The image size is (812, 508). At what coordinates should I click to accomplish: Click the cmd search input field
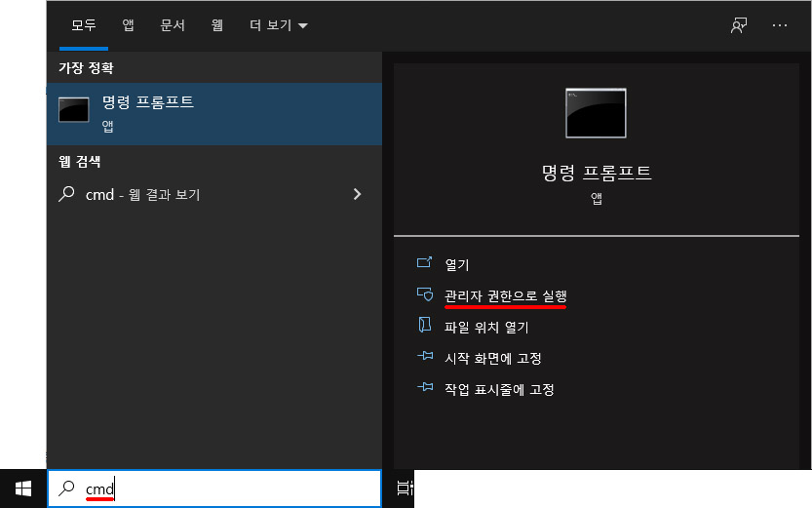pyautogui.click(x=214, y=488)
